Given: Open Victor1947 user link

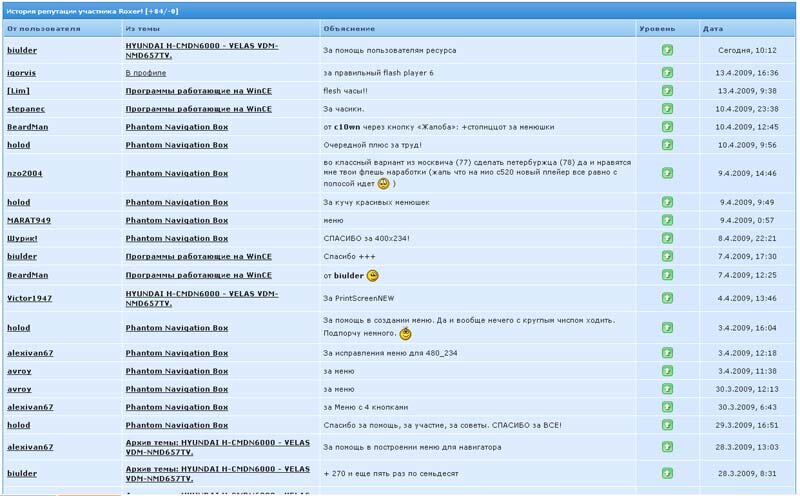Looking at the screenshot, I should [x=31, y=298].
